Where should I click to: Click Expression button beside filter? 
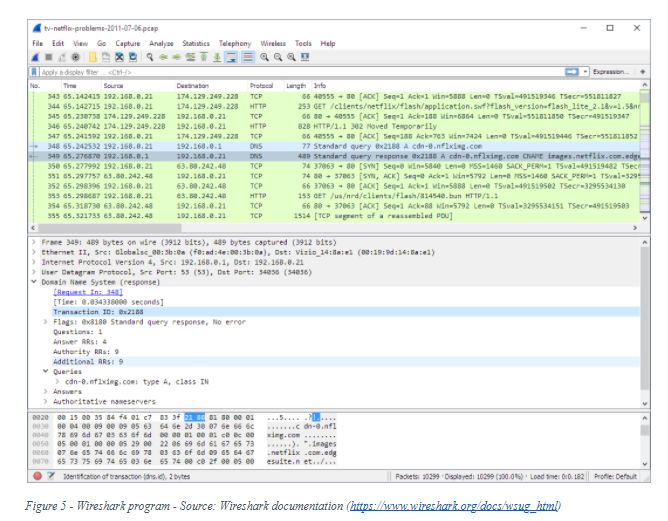coord(610,72)
